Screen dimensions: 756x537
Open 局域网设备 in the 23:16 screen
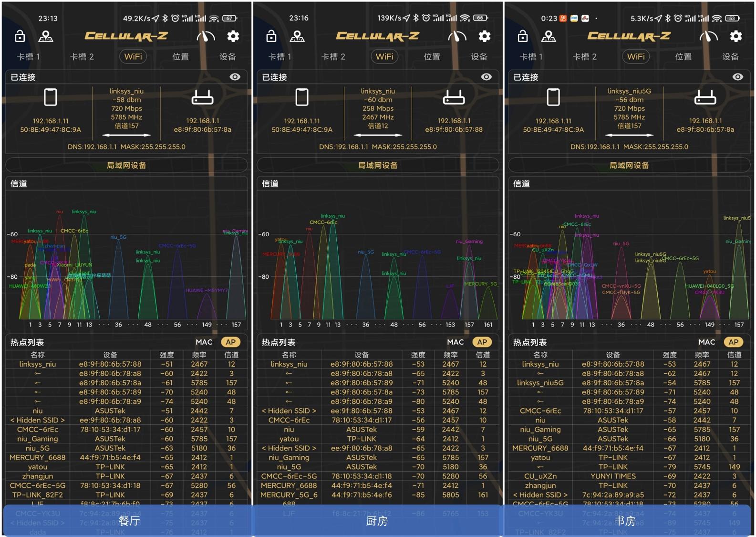(x=378, y=165)
